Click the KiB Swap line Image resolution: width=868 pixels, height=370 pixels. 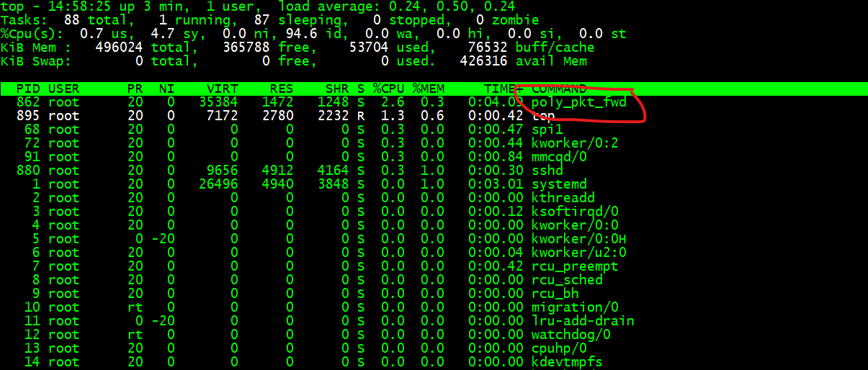click(x=294, y=61)
